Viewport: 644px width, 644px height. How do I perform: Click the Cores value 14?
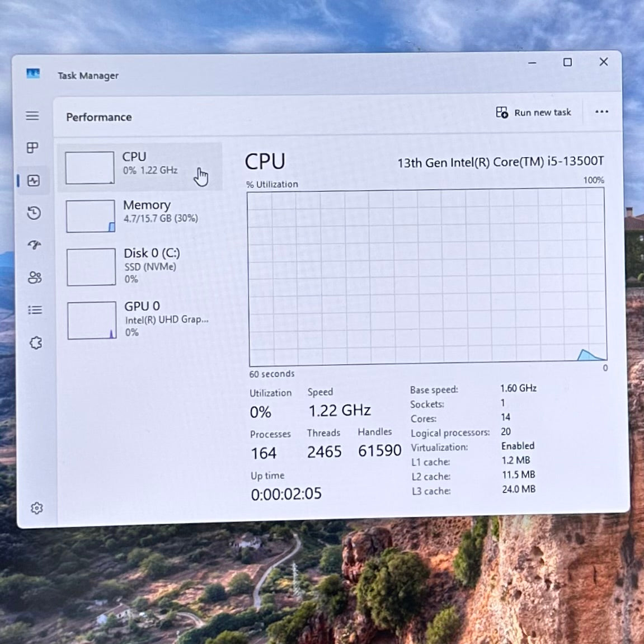[x=505, y=417]
